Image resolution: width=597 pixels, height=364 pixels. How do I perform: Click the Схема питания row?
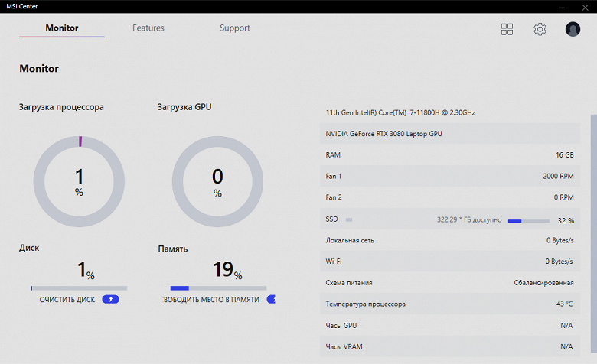click(449, 283)
